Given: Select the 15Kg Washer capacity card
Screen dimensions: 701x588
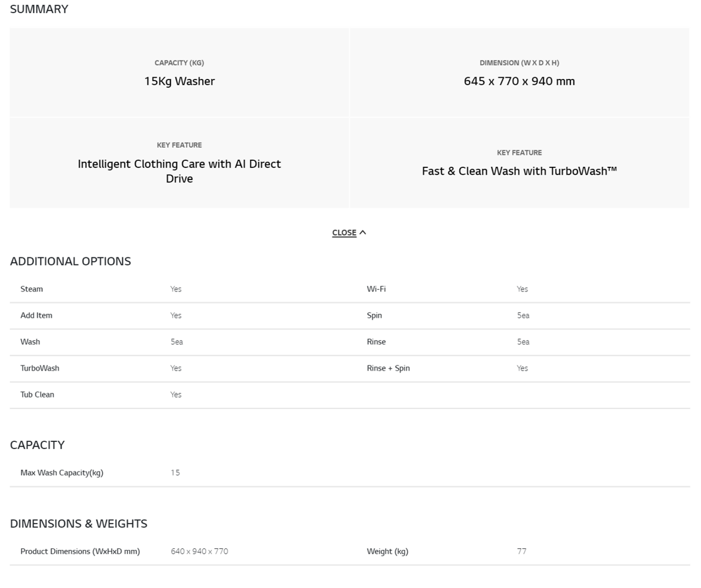Looking at the screenshot, I should click(179, 73).
